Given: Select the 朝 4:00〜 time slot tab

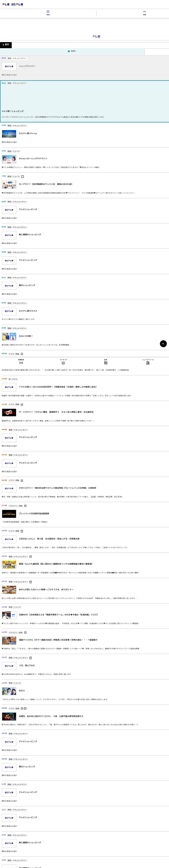Looking at the screenshot, I should [72, 51].
